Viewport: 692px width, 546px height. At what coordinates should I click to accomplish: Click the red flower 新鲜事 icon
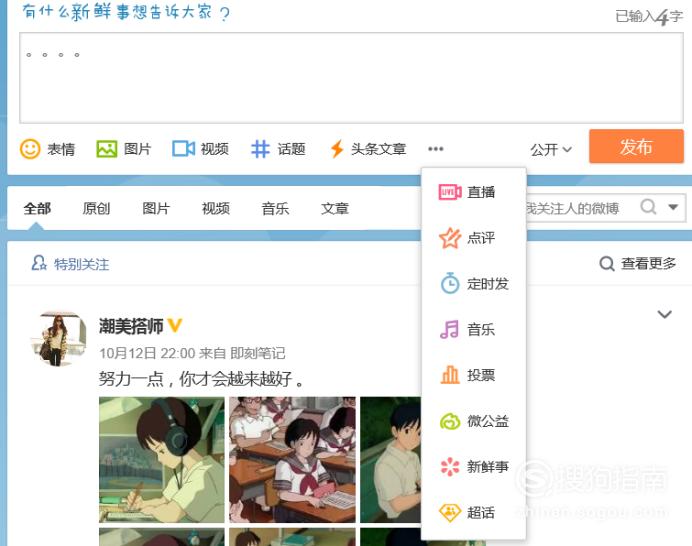tap(450, 467)
